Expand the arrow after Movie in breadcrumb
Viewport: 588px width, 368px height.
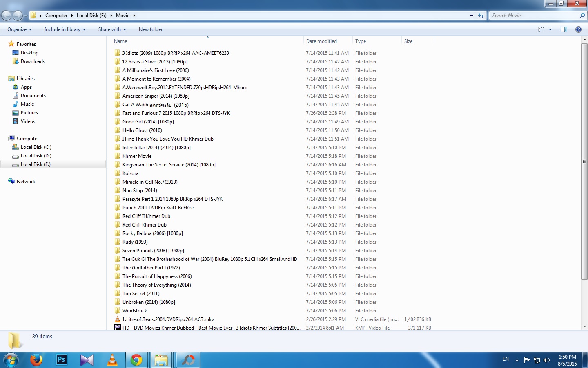coord(134,16)
